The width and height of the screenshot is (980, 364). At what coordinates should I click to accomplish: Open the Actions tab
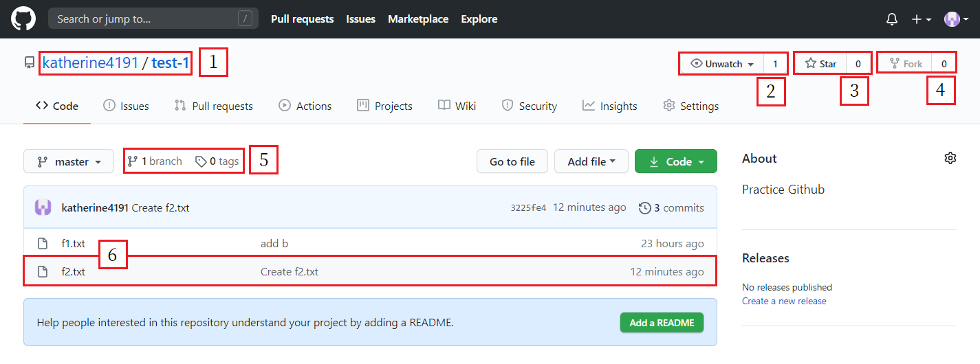coord(305,106)
